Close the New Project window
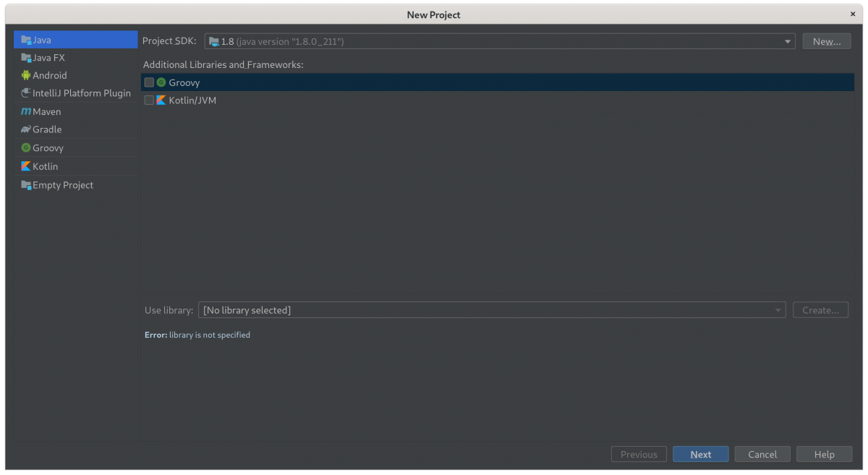This screenshot has height=475, width=868. [x=854, y=14]
